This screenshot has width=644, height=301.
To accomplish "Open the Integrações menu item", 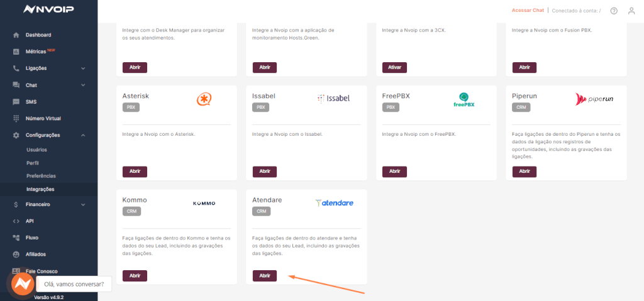I will coord(40,189).
